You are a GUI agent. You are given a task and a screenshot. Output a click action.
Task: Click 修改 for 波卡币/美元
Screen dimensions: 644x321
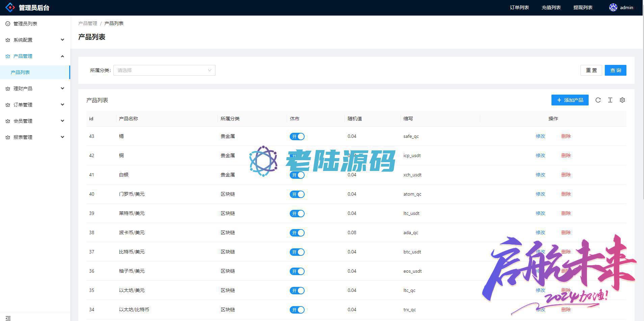540,232
